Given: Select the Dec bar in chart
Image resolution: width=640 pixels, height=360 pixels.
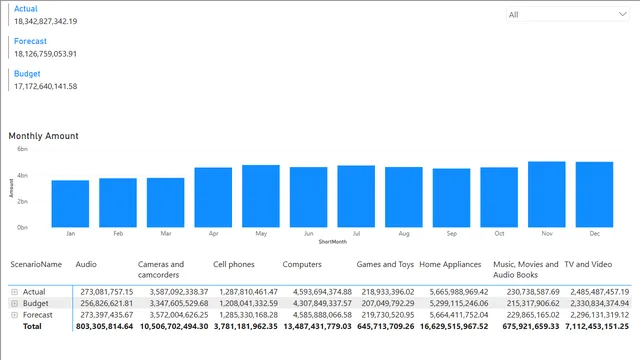Looking at the screenshot, I should coord(594,195).
